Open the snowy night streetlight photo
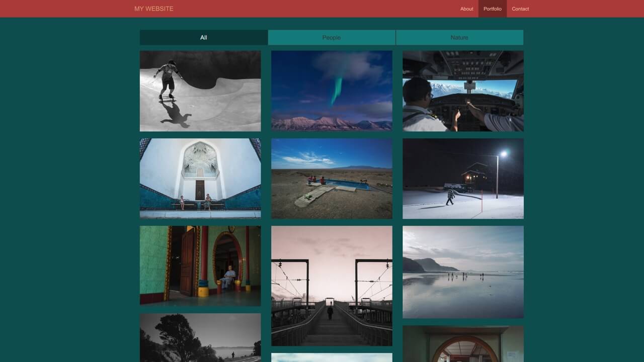644x362 pixels. [x=462, y=178]
